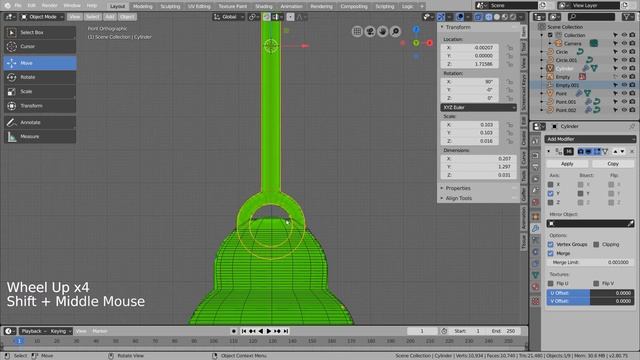Open the timeline Playback dropdown

pyautogui.click(x=33, y=331)
